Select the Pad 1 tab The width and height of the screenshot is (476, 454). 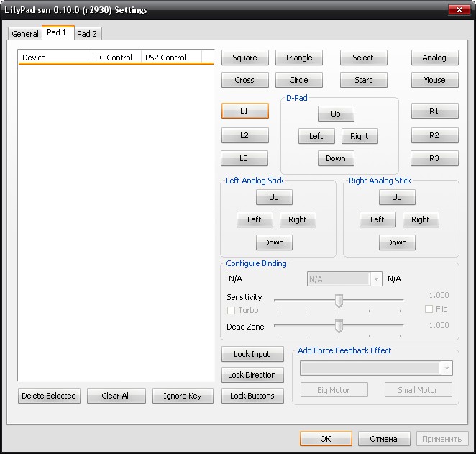pyautogui.click(x=57, y=32)
